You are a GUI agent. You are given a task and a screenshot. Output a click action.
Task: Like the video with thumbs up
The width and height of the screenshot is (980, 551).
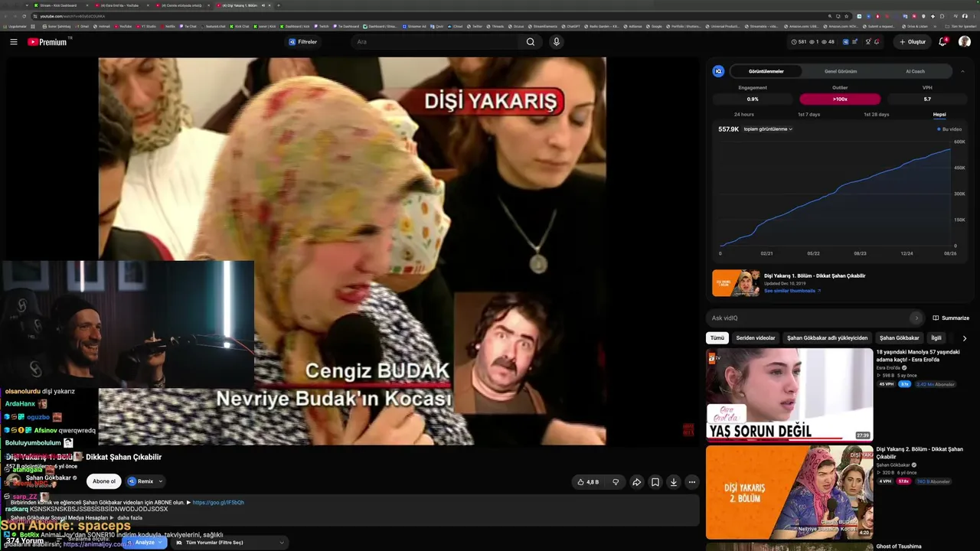[588, 482]
